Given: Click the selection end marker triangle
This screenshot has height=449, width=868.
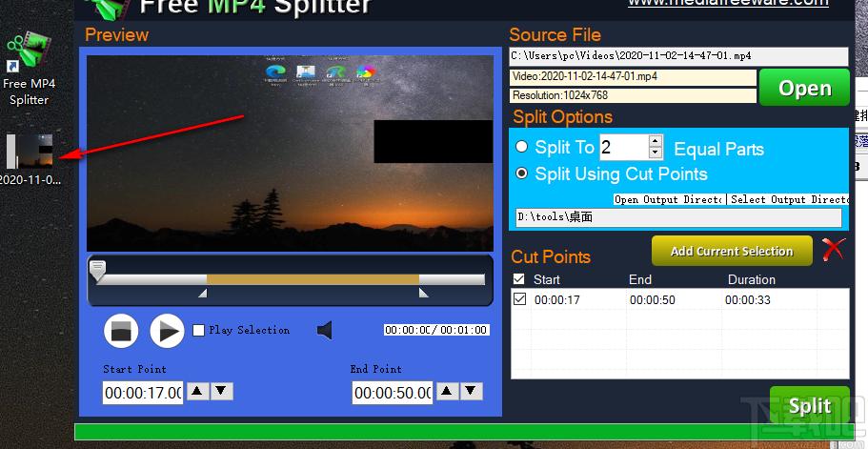Looking at the screenshot, I should point(423,293).
